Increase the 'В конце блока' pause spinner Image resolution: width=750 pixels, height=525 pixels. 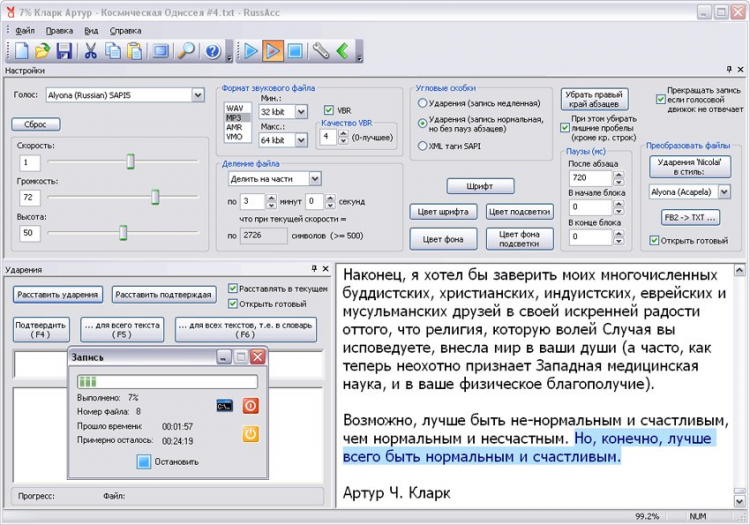click(618, 233)
